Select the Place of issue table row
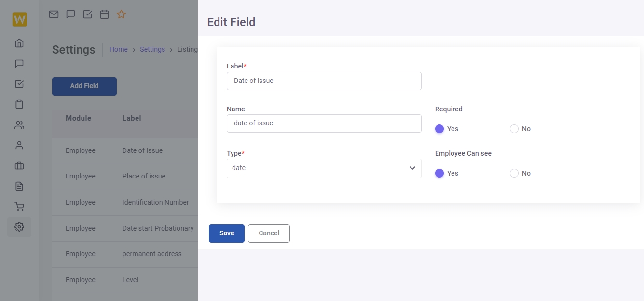The width and height of the screenshot is (644, 301). click(x=125, y=177)
